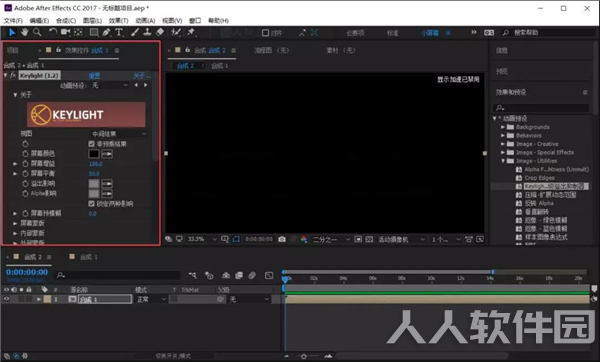Image resolution: width=600 pixels, height=362 pixels.
Task: Open the 文件(F) menu
Action: coord(13,21)
